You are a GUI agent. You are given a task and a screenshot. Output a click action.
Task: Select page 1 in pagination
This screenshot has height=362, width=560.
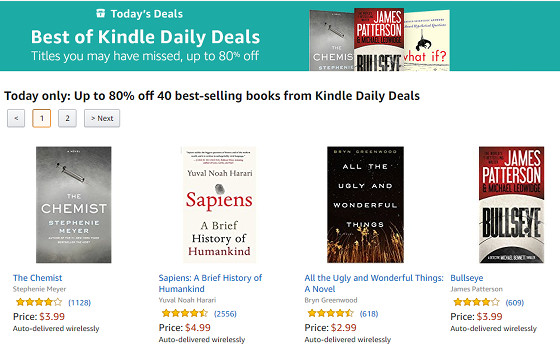pos(42,118)
